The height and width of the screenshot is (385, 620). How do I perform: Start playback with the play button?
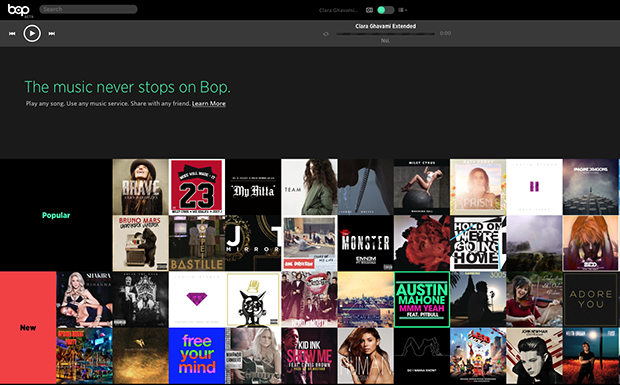pos(32,33)
